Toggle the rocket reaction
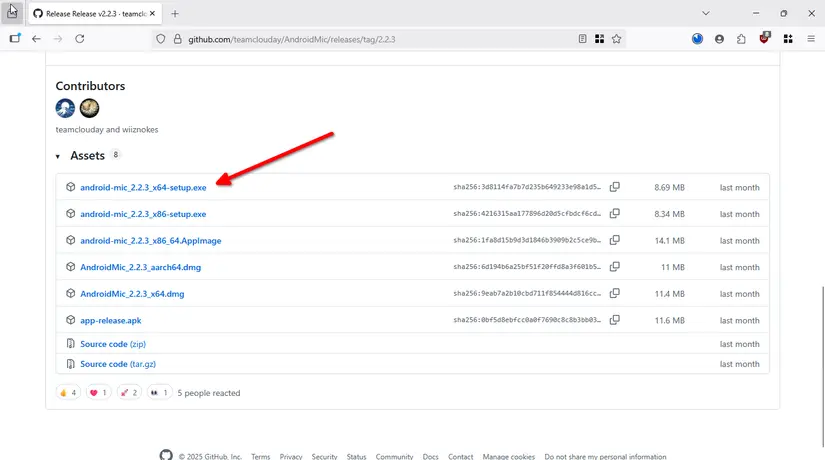The height and width of the screenshot is (460, 825). [128, 393]
